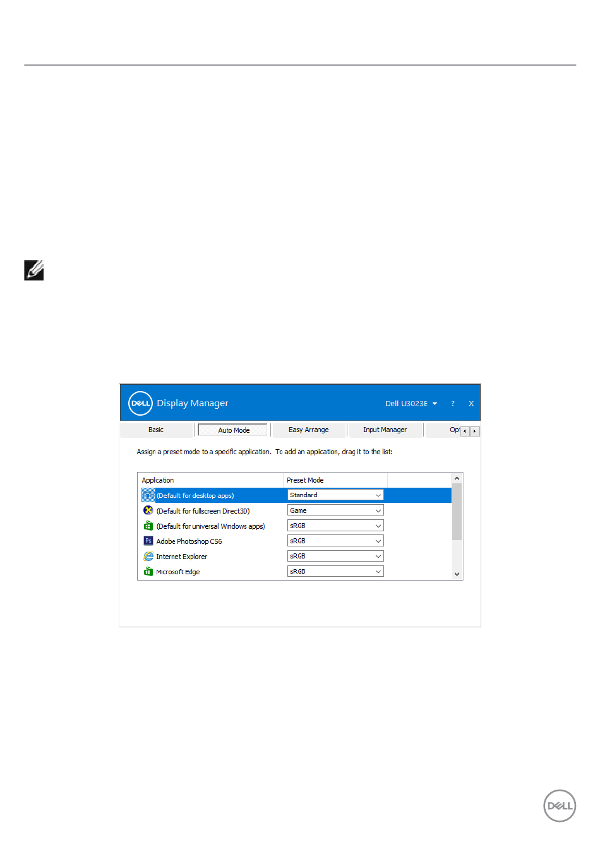This screenshot has width=600, height=868.
Task: Open sRGB dropdown for Microsoft Edge
Action: tap(335, 571)
